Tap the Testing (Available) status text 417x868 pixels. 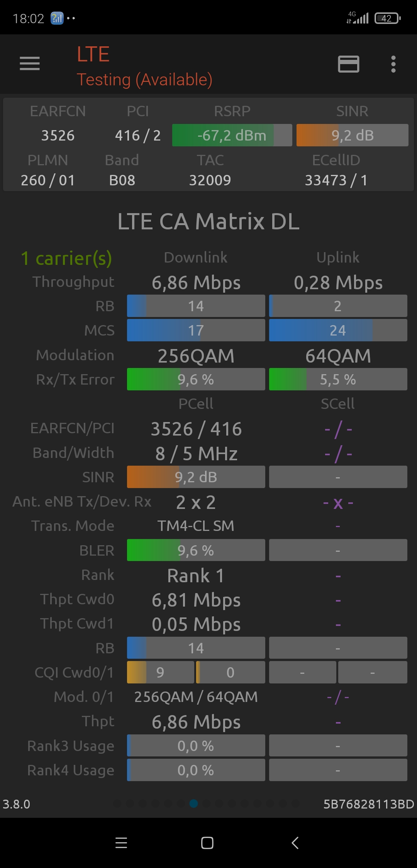pos(144,80)
